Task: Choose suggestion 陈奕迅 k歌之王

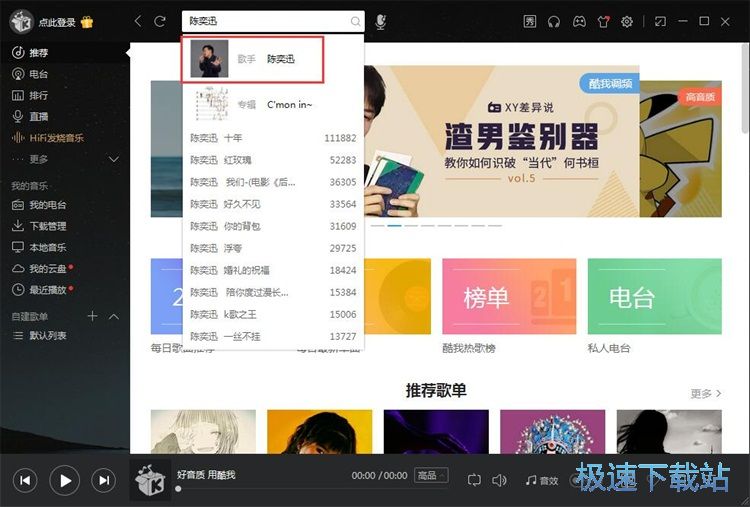Action: [x=273, y=314]
